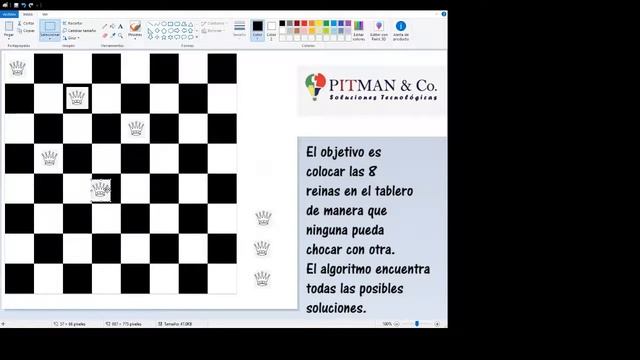Open Quick Access Toolbar customize arrow

38,5
